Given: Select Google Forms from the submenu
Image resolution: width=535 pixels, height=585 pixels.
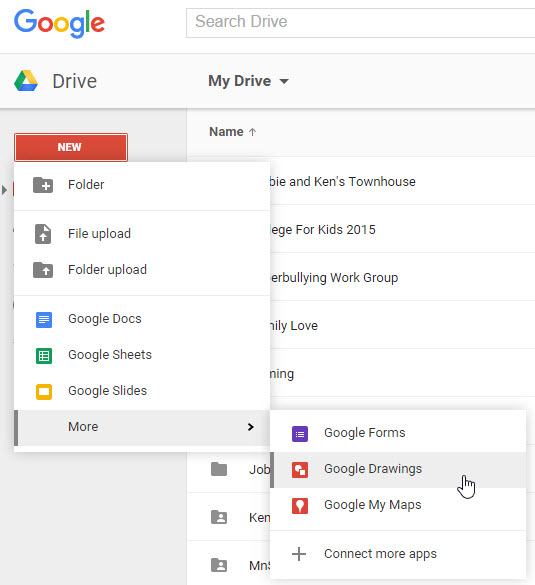Looking at the screenshot, I should click(x=398, y=433).
